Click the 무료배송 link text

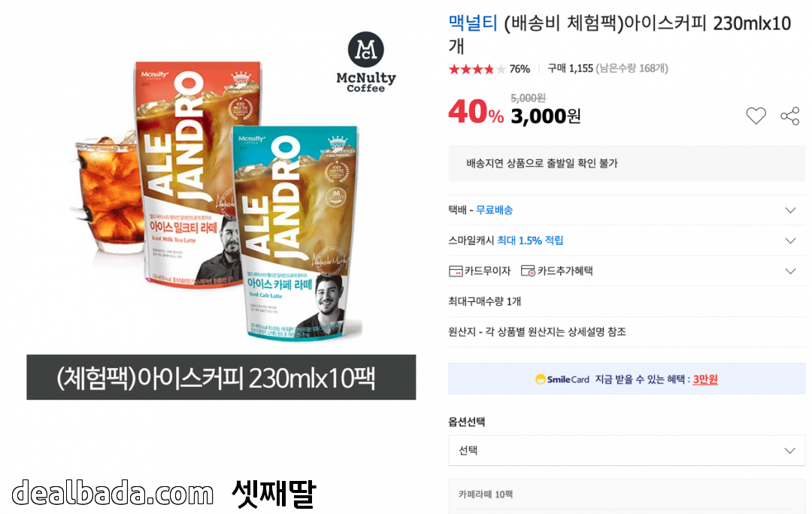[x=494, y=210]
